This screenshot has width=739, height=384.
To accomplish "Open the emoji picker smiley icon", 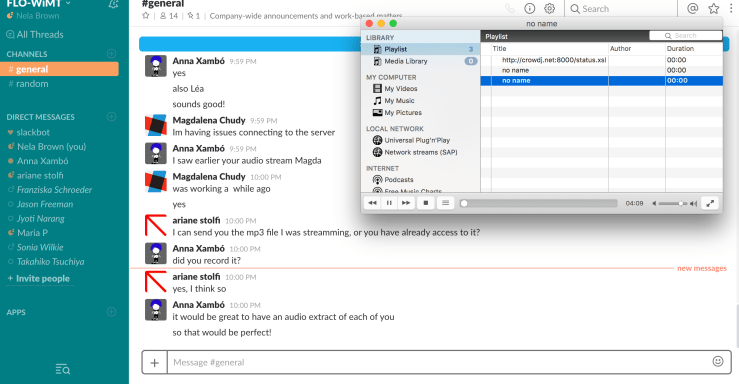I will point(718,361).
